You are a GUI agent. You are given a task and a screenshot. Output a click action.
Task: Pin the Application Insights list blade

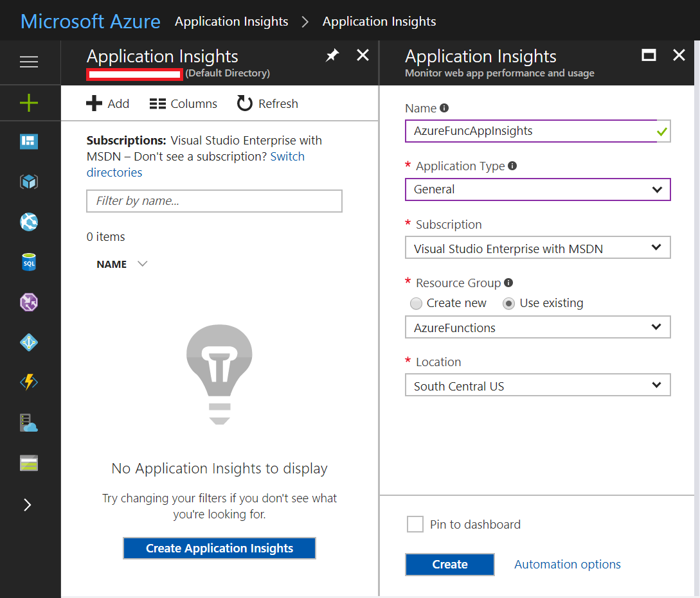[x=332, y=56]
